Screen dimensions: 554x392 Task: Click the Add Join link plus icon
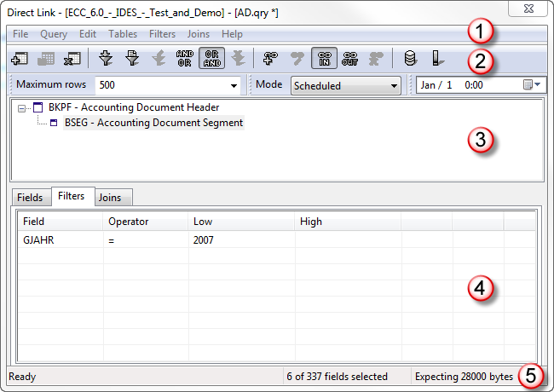pos(271,58)
